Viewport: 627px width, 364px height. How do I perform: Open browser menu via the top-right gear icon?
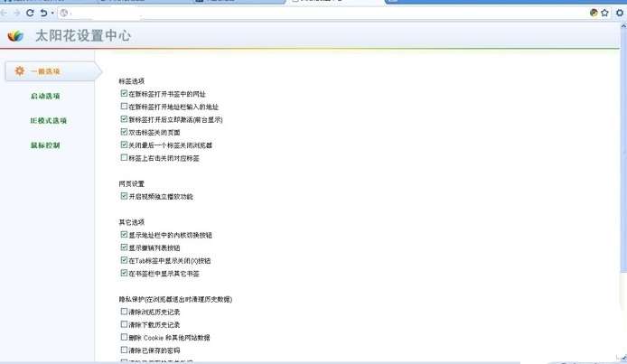pyautogui.click(x=620, y=13)
